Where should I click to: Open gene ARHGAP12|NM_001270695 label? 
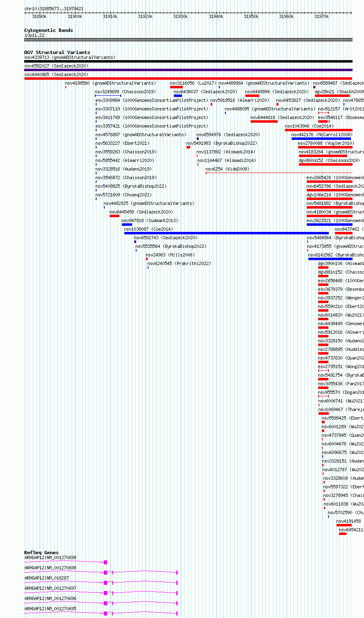(x=50, y=609)
